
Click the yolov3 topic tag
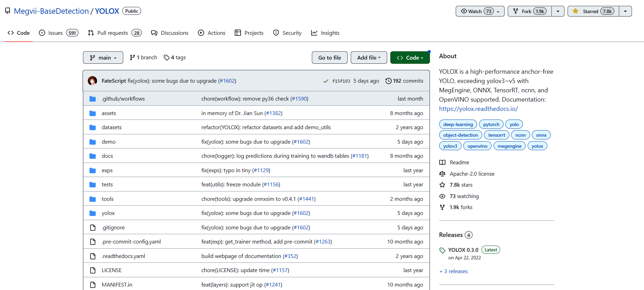[450, 146]
